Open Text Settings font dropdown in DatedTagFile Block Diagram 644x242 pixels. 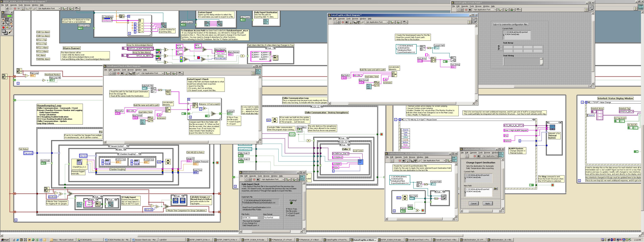click(x=377, y=22)
